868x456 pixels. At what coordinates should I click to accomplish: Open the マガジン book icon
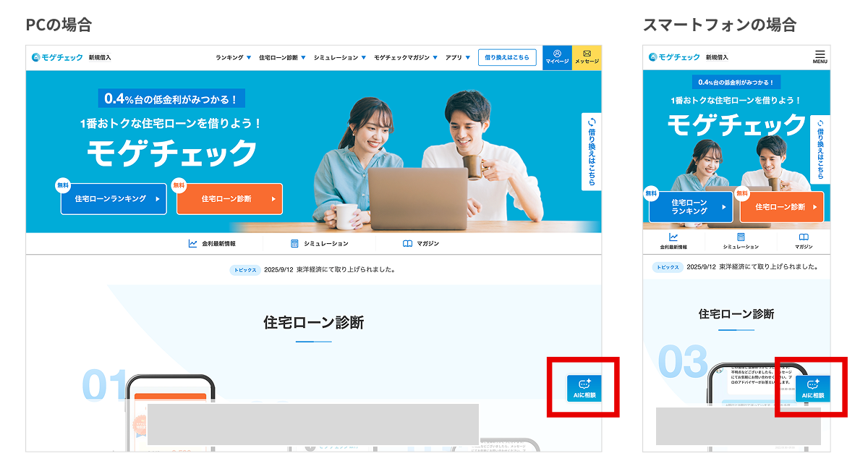pyautogui.click(x=407, y=242)
